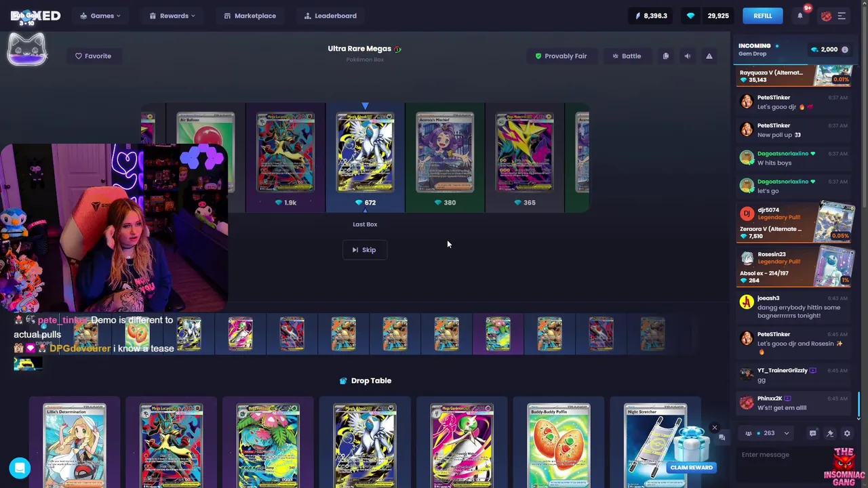Click the chat bubble next to reward
This screenshot has width=868, height=488.
click(722, 438)
